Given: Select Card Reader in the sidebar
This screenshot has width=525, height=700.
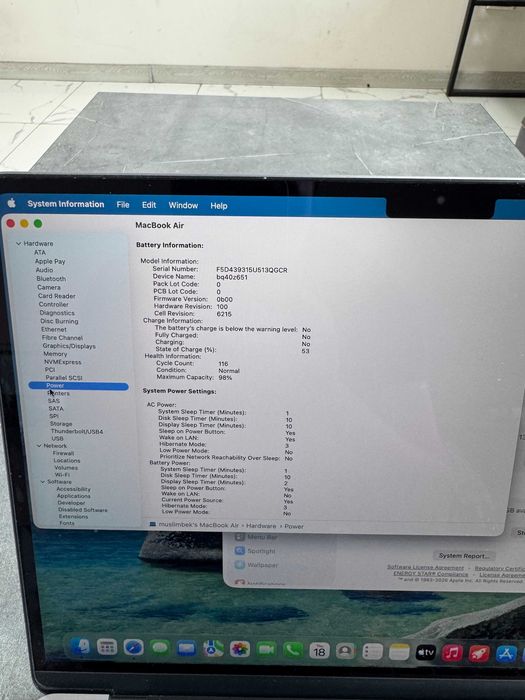Looking at the screenshot, I should pos(57,296).
